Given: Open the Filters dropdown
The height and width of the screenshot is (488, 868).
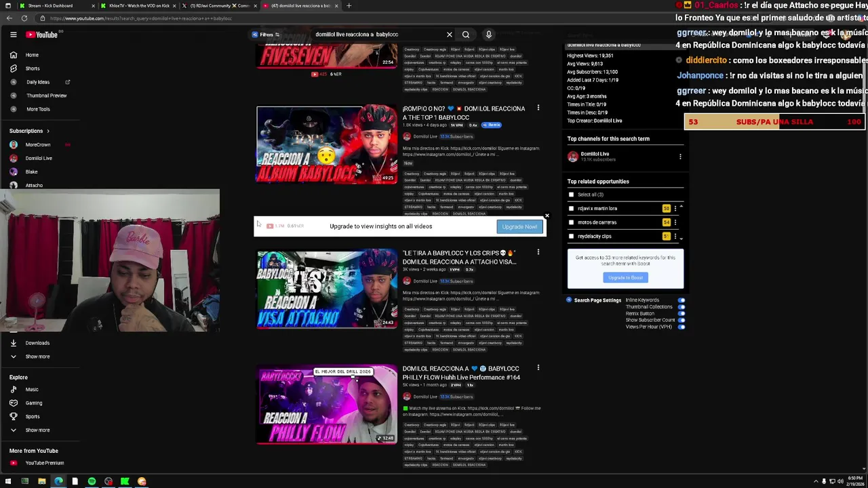Looking at the screenshot, I should 266,35.
